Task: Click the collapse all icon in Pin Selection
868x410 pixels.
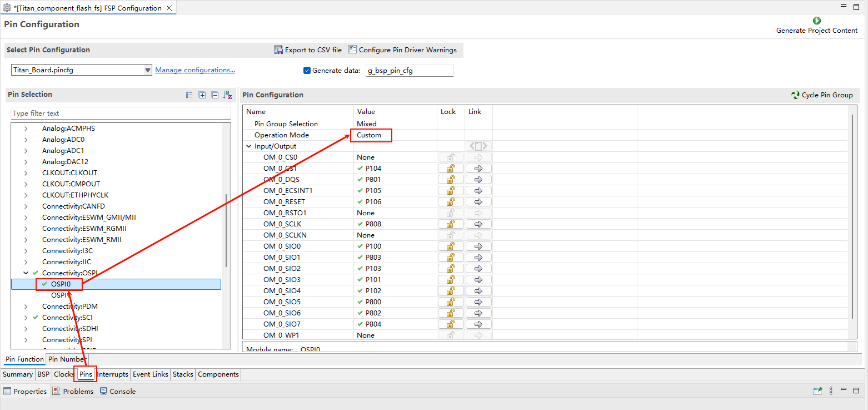Action: [214, 95]
